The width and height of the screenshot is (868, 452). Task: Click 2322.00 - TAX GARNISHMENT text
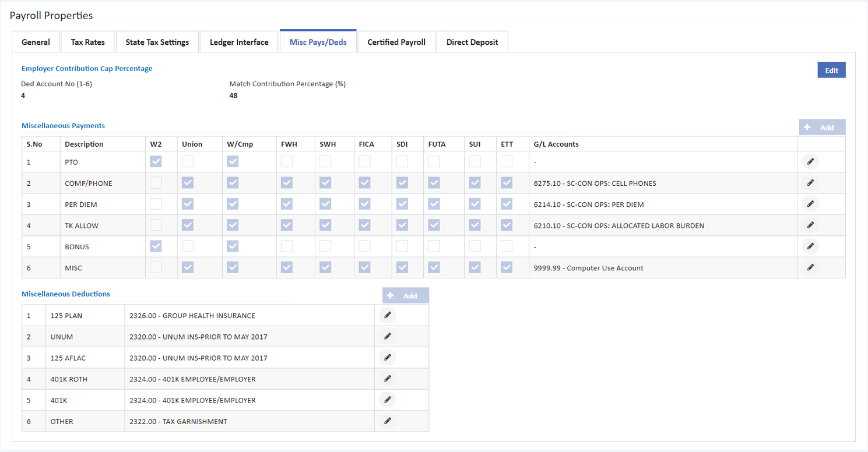coord(178,421)
